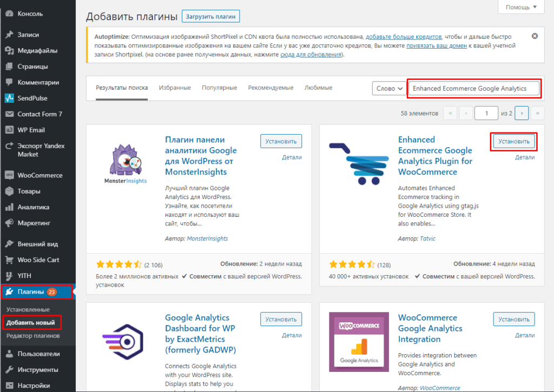554x392 pixels.
Task: Click the WooCommerce Google Analytics logo thumbnail
Action: coord(359,342)
